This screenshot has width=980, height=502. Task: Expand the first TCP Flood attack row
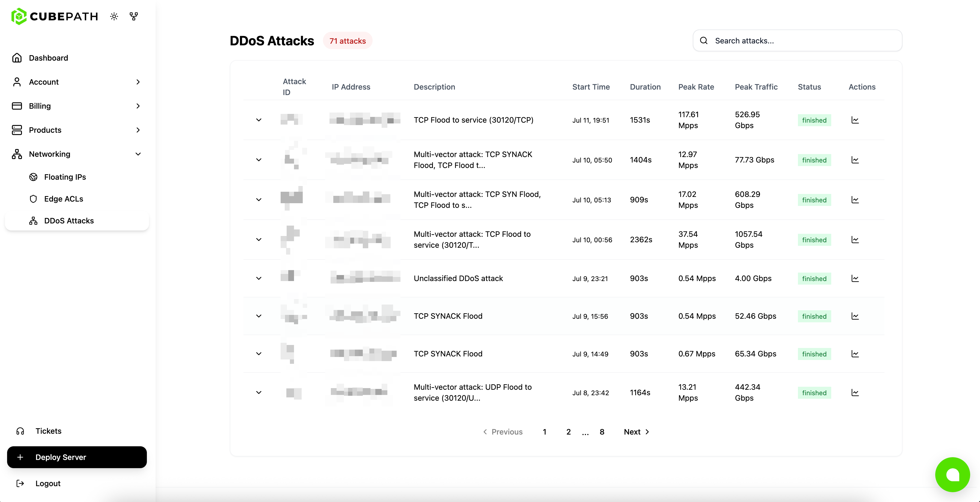pyautogui.click(x=259, y=120)
